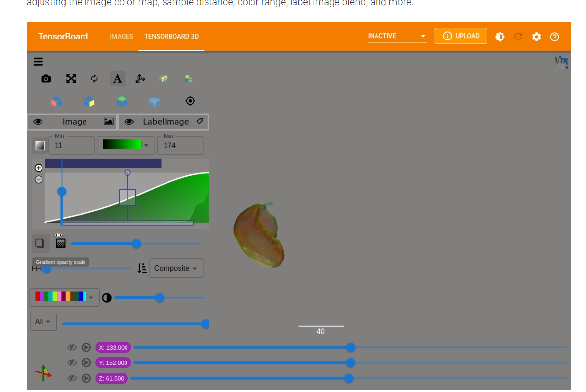Click the reset camera icon
The image size is (586, 392).
(x=94, y=78)
